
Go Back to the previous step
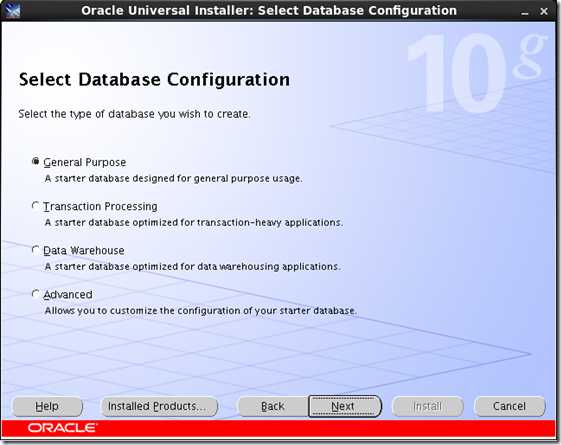click(273, 406)
